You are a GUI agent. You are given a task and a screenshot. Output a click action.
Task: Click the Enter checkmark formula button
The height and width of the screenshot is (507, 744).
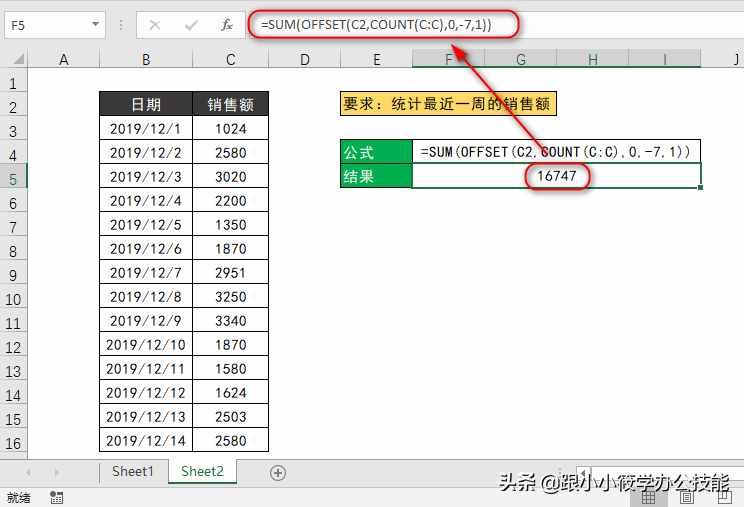[191, 25]
